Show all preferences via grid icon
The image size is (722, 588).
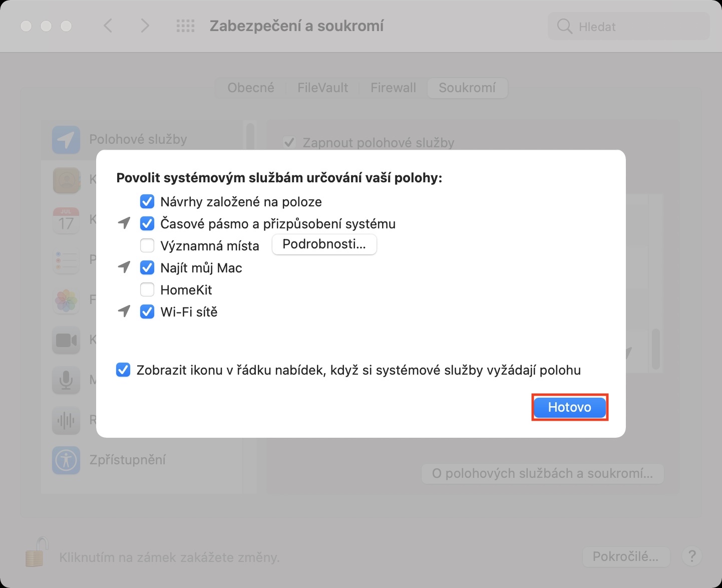tap(185, 26)
